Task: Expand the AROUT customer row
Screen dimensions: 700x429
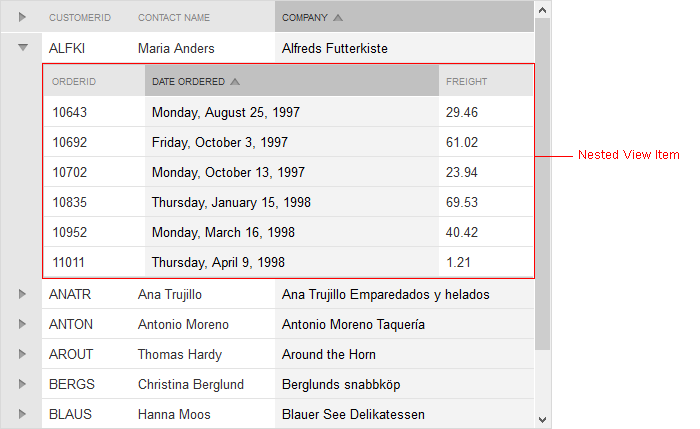Action: coord(22,354)
